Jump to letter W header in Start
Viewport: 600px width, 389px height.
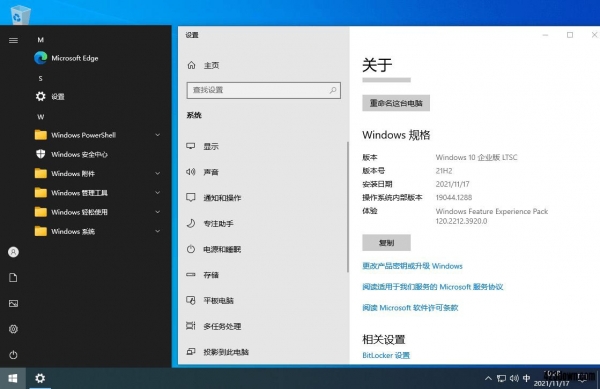(41, 117)
